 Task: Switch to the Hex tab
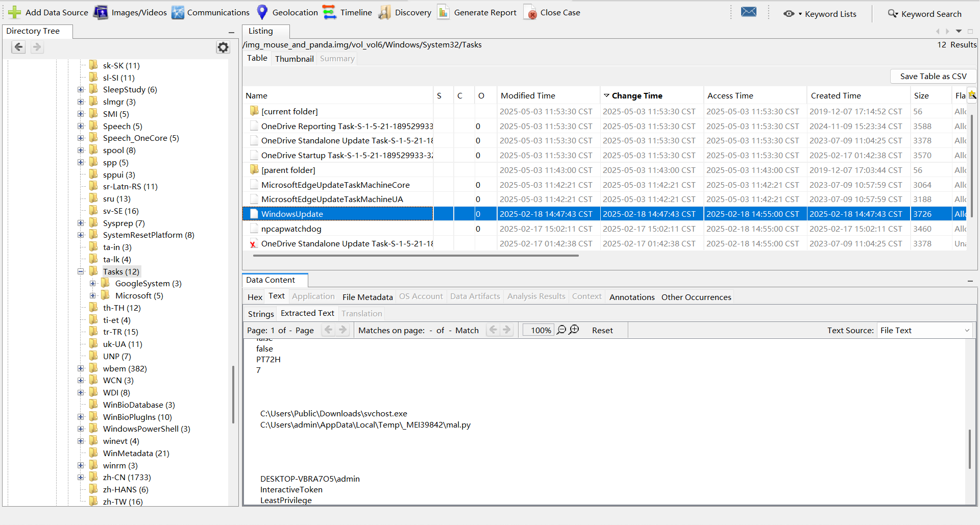255,297
